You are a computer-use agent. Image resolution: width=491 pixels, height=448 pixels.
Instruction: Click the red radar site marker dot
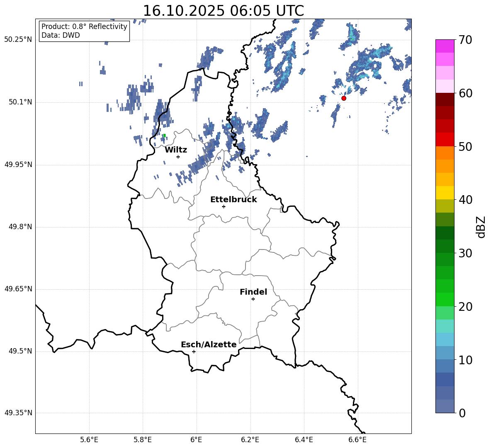[343, 98]
